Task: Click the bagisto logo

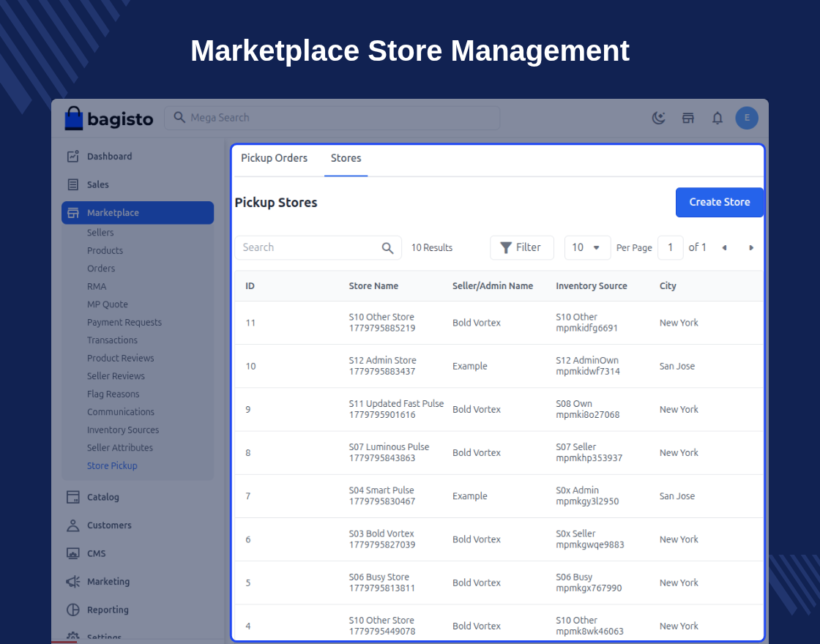Action: pyautogui.click(x=109, y=118)
